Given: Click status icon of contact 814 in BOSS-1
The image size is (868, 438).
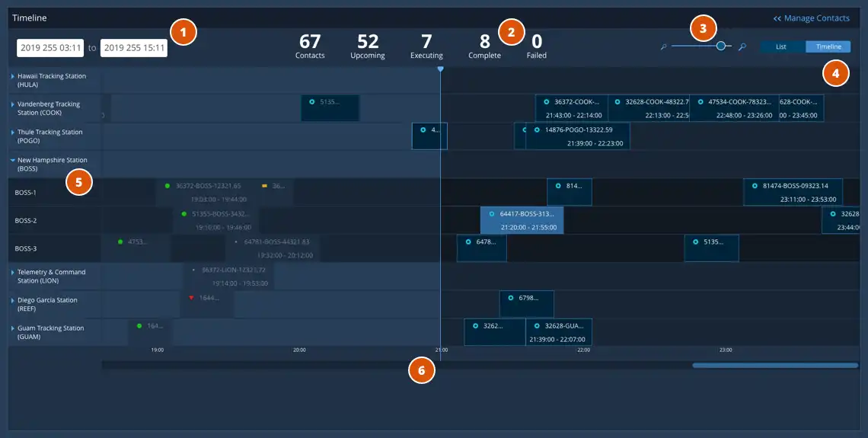Looking at the screenshot, I should pos(558,186).
